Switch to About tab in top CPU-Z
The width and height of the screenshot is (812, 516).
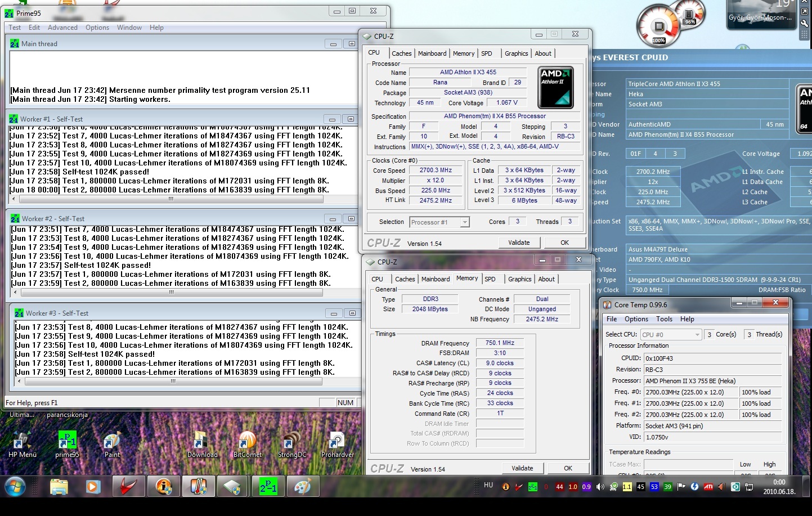point(543,53)
